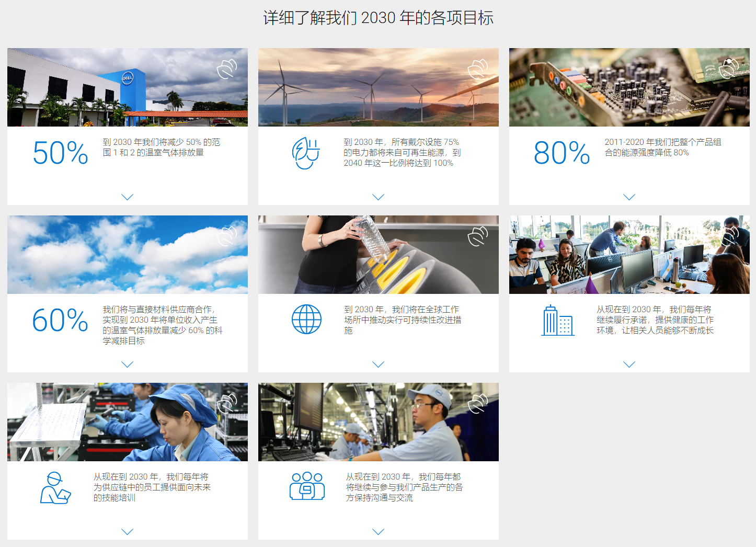Click the office building icon
The width and height of the screenshot is (756, 547).
click(x=558, y=320)
